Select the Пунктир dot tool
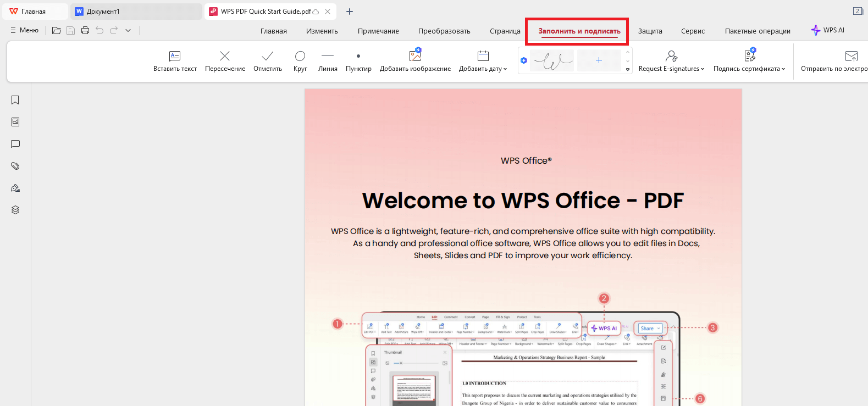Image resolution: width=868 pixels, height=406 pixels. tap(358, 61)
